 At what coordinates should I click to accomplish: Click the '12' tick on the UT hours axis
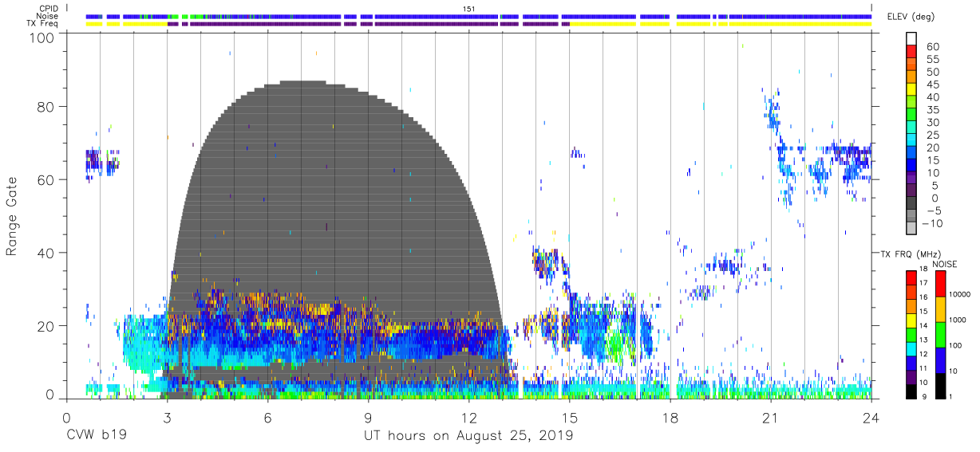(x=468, y=418)
